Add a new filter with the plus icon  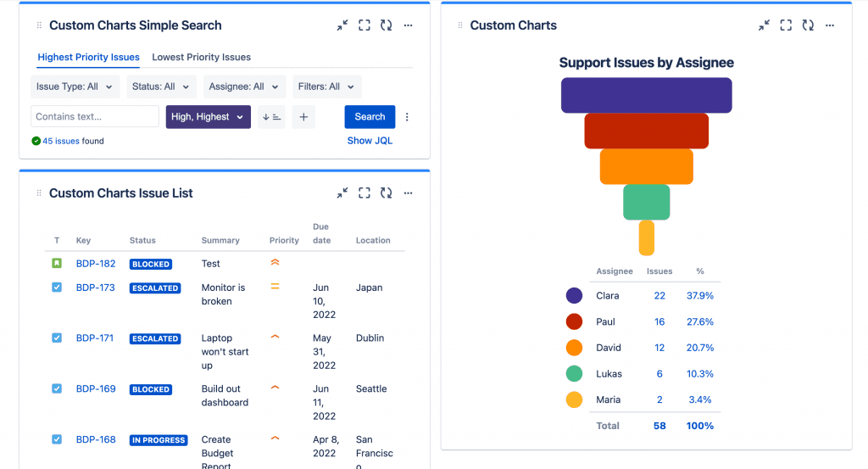coord(303,117)
